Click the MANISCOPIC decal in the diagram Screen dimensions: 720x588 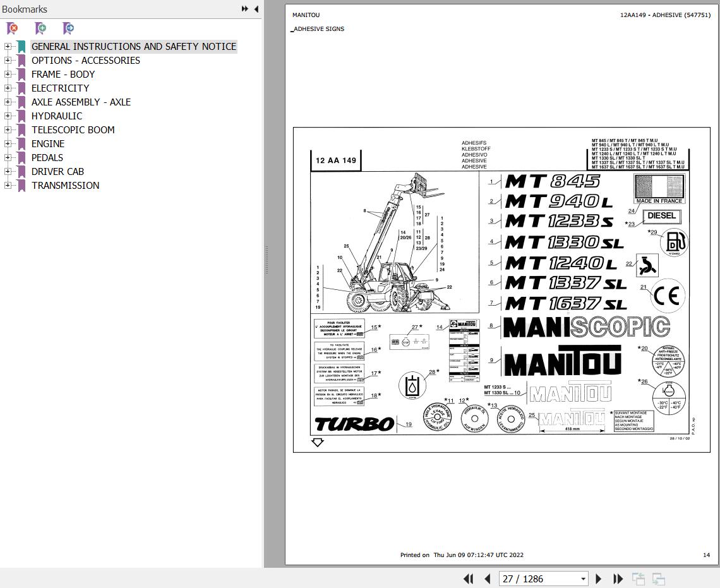[586, 327]
